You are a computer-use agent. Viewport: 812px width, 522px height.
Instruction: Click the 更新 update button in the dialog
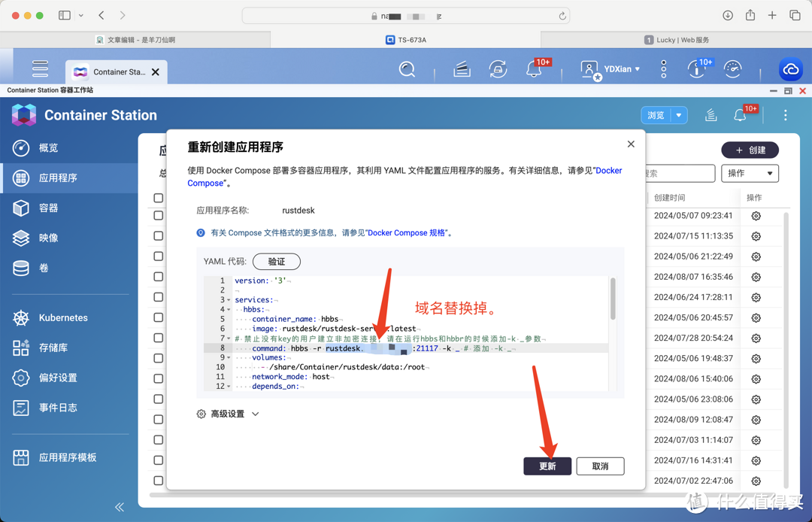pyautogui.click(x=547, y=466)
